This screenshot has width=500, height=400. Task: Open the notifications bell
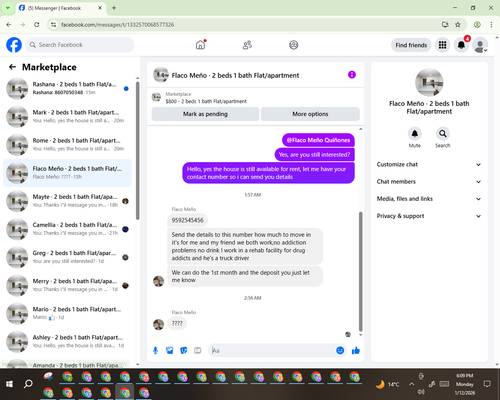(x=461, y=45)
